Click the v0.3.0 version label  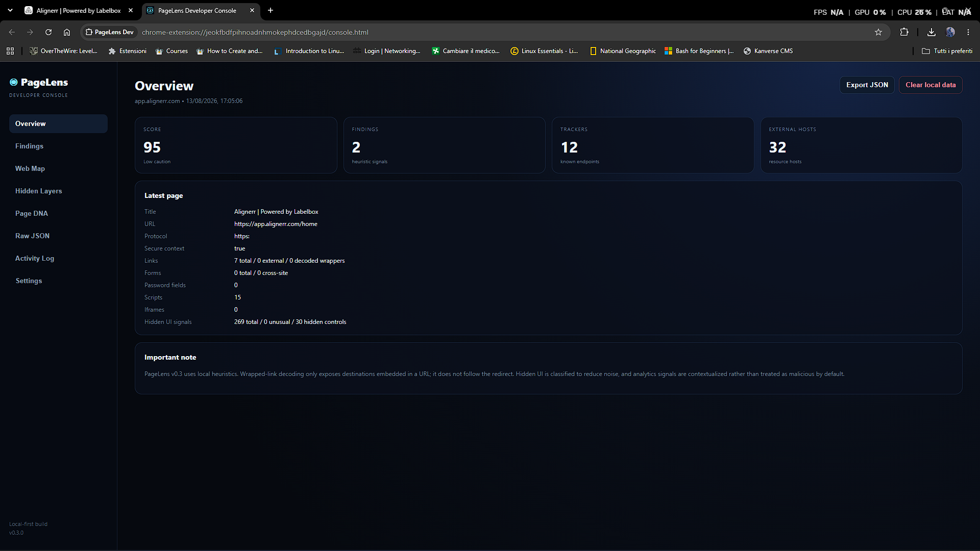coord(16,533)
